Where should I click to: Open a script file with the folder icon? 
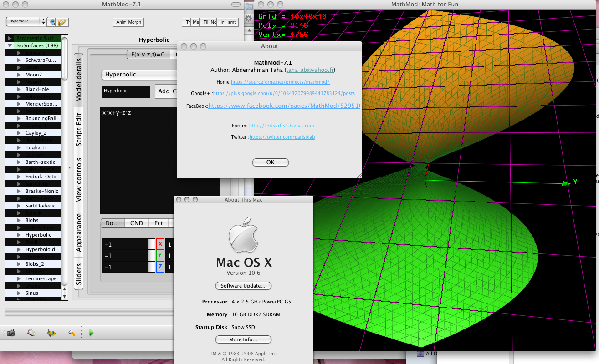click(62, 22)
